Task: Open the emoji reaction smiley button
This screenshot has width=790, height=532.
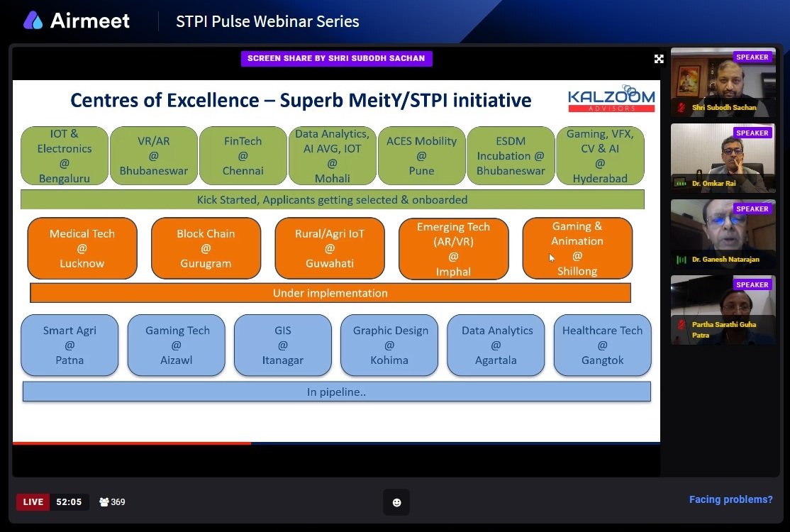Action: pyautogui.click(x=396, y=502)
